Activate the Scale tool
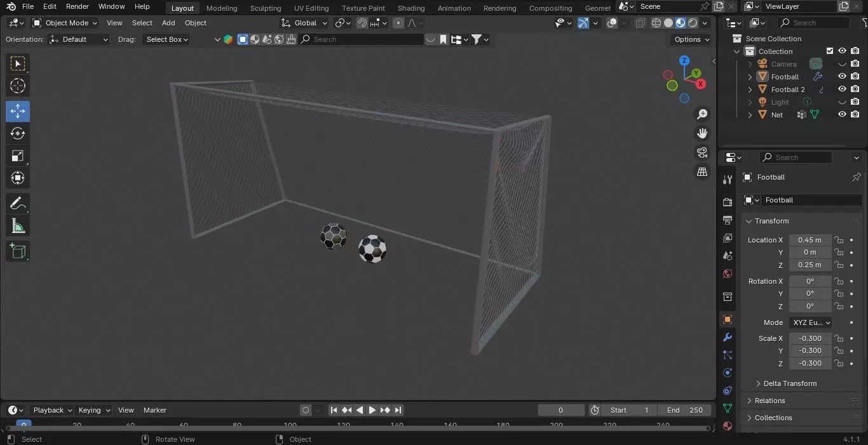Image resolution: width=868 pixels, height=445 pixels. tap(18, 156)
